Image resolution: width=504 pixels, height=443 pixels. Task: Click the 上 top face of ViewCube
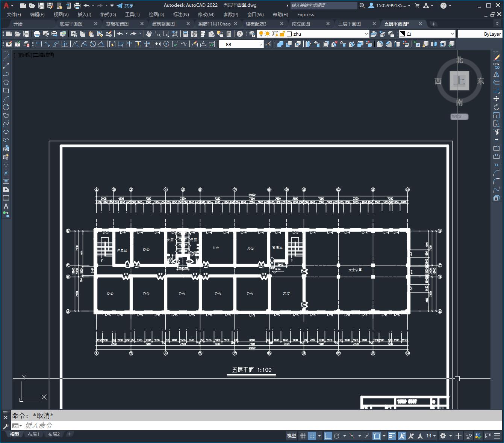click(x=459, y=80)
